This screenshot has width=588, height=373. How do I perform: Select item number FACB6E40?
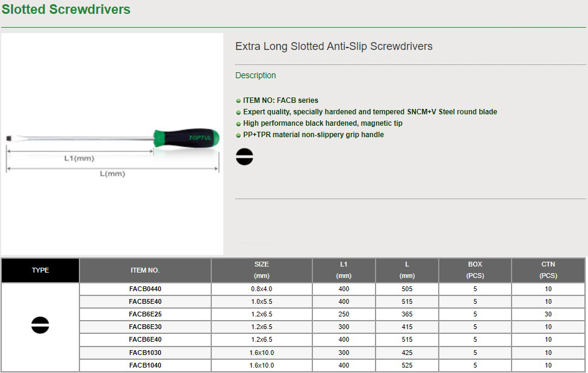[x=145, y=340]
